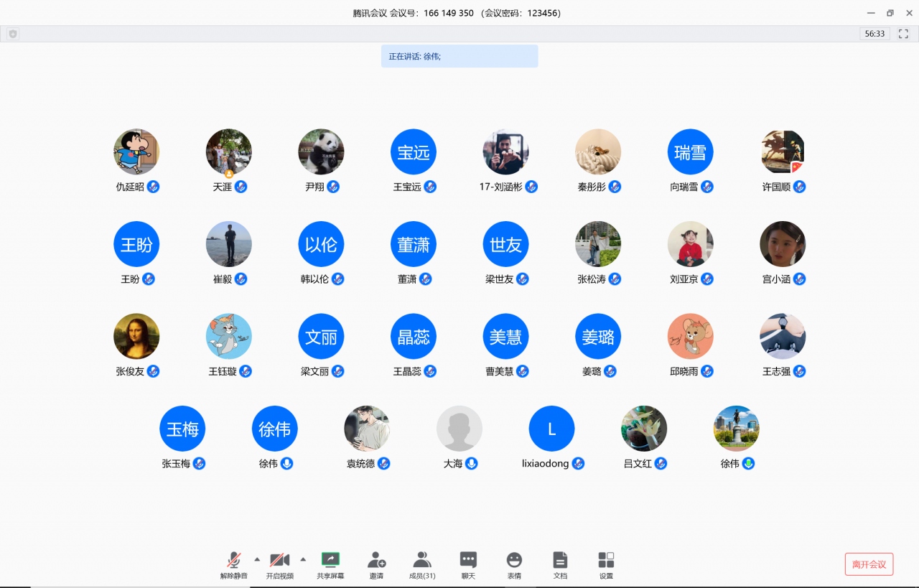
Task: Turn on camera with video toggle
Action: (x=279, y=560)
